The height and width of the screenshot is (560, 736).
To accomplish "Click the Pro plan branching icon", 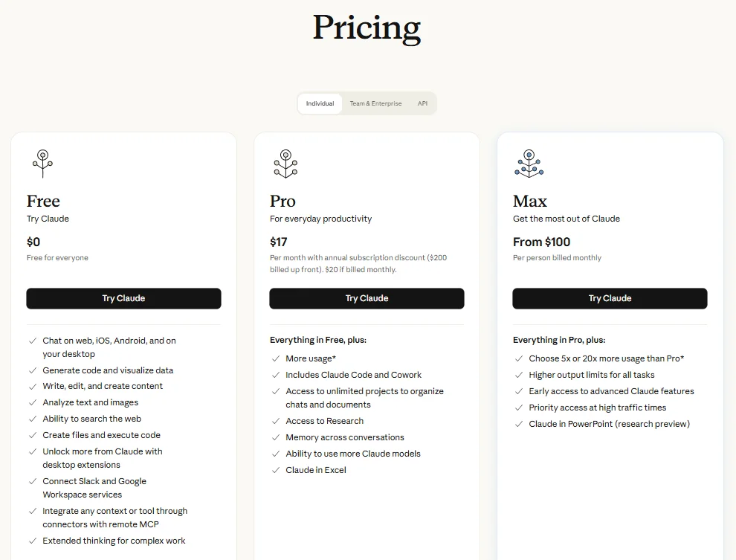I will click(285, 163).
